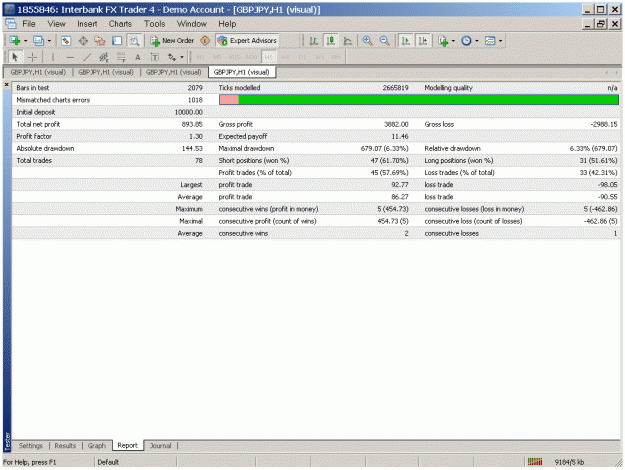Open the Insert menu

coord(87,24)
